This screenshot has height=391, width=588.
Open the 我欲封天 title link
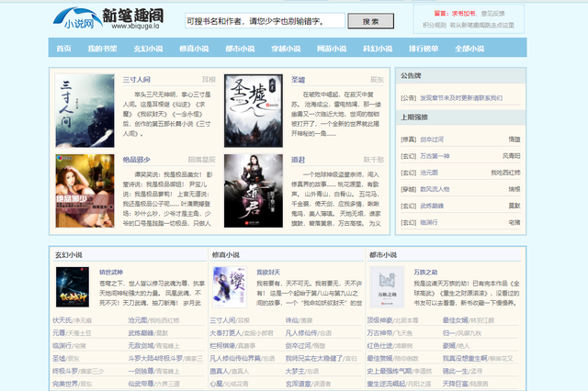point(268,272)
